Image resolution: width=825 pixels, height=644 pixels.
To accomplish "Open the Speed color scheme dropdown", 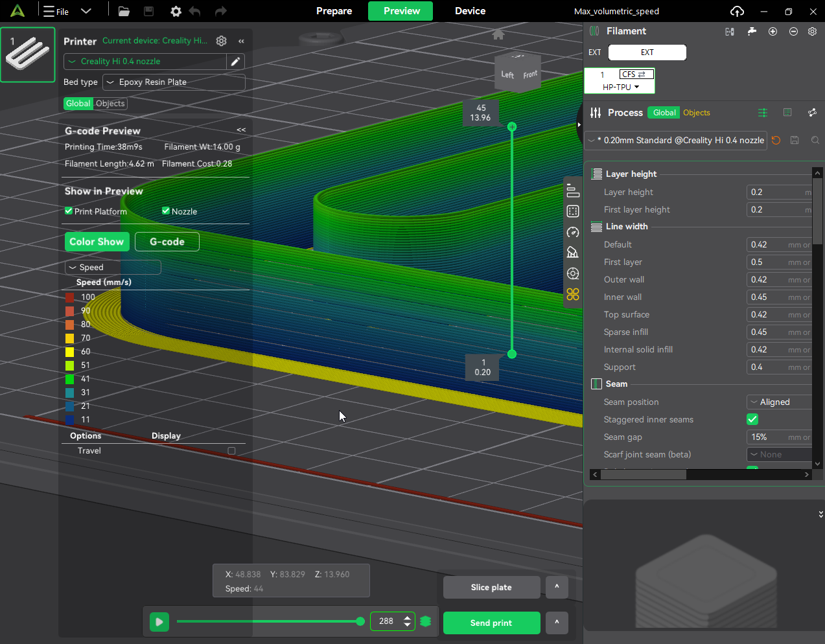I will [113, 268].
